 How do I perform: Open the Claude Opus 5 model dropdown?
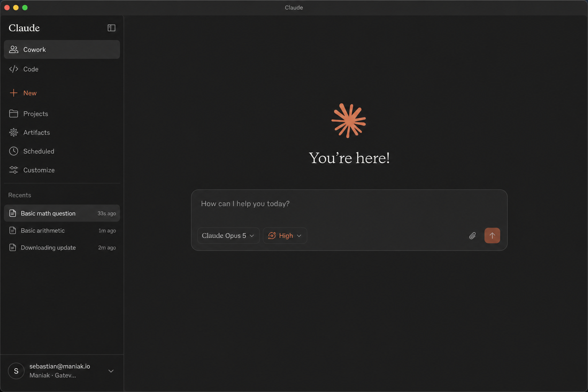(228, 236)
